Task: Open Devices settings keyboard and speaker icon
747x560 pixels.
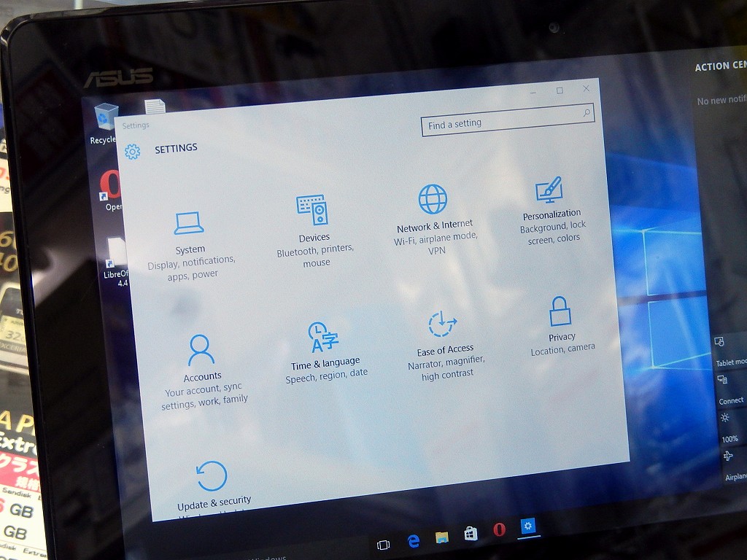Action: pyautogui.click(x=312, y=209)
